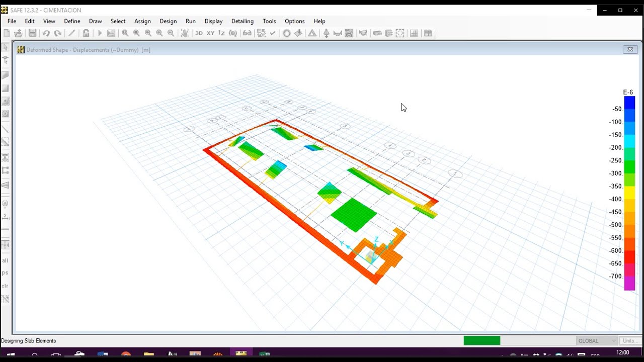Viewport: 644px width, 362px height.
Task: Open the Assign menu
Action: [x=142, y=21]
